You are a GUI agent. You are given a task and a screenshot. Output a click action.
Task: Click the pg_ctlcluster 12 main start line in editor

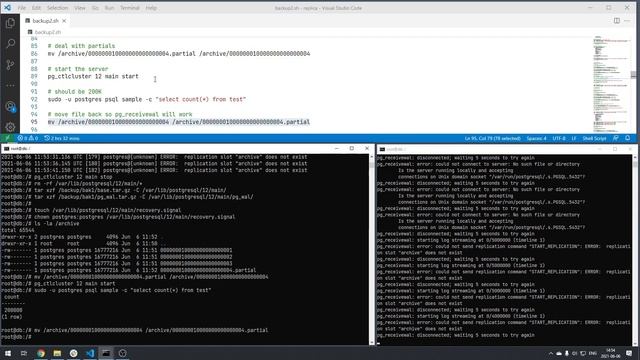93,76
